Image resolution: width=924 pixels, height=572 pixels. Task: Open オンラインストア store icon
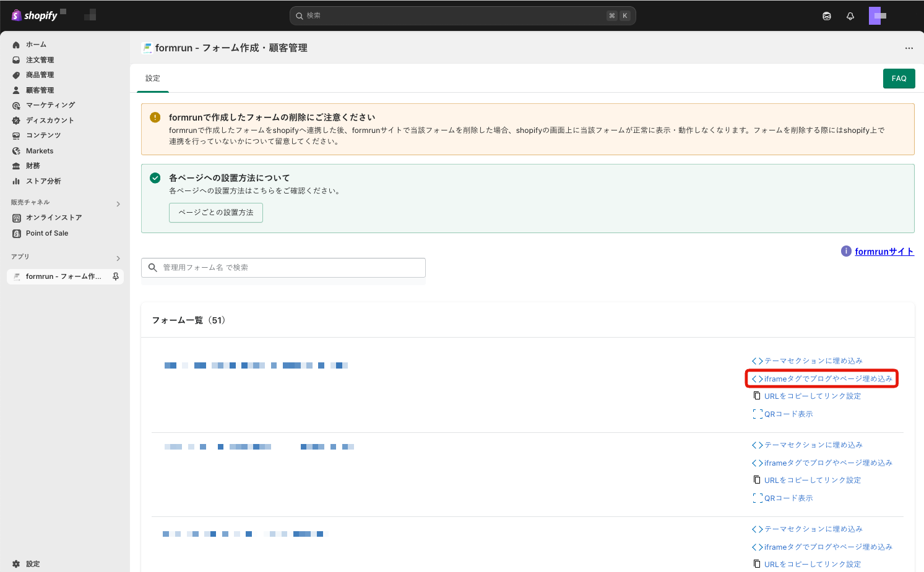[16, 218]
